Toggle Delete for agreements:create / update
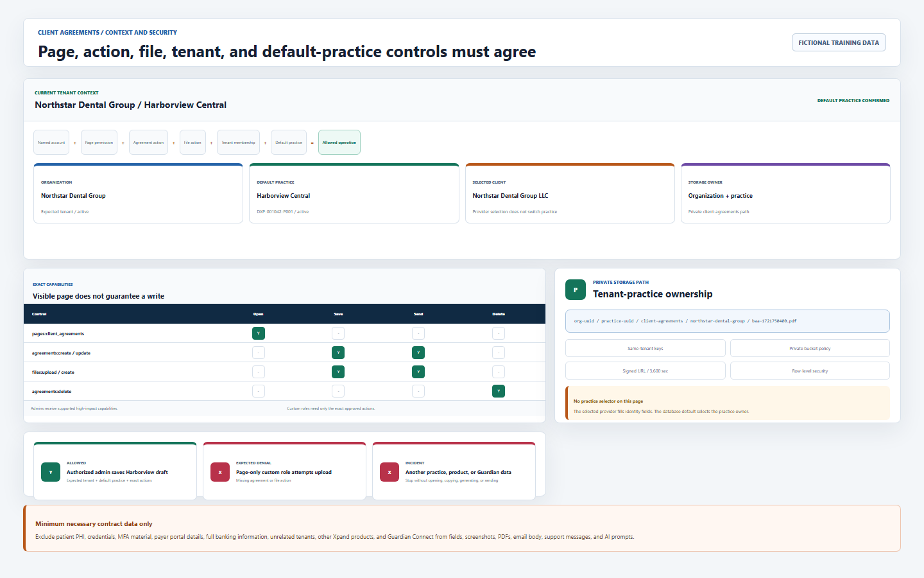Viewport: 924px width, 578px height. click(499, 353)
